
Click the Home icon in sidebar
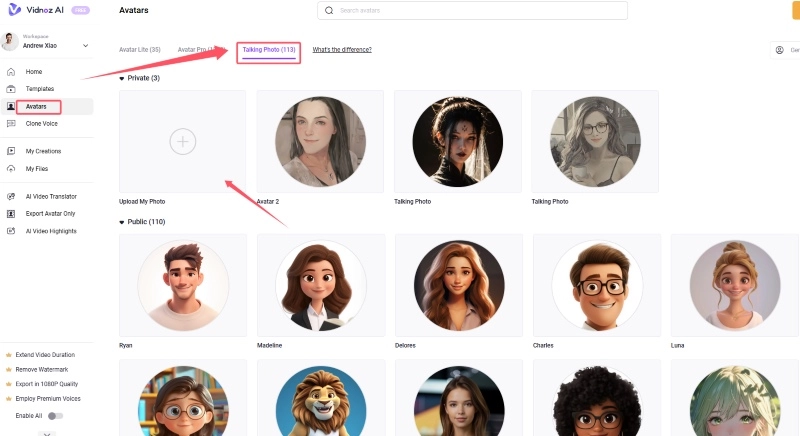point(11,72)
